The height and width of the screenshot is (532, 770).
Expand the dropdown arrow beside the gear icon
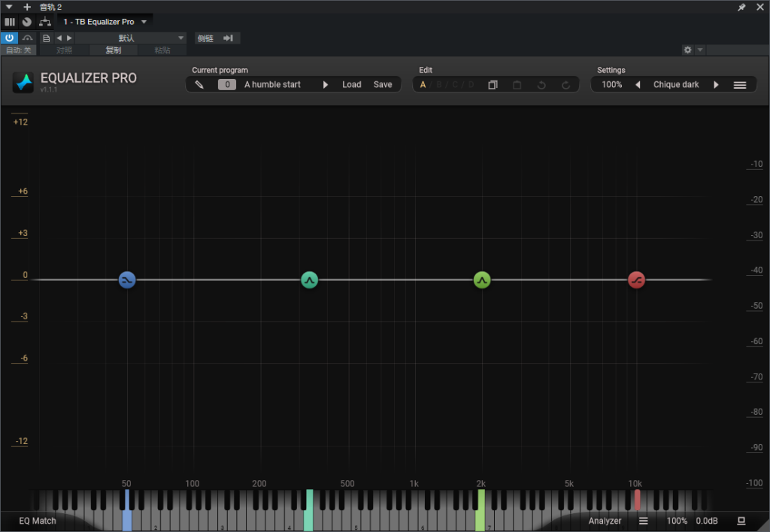point(700,50)
